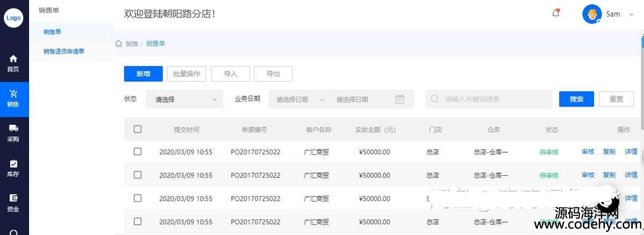Image resolution: width=644 pixels, height=235 pixels.
Task: Check the fourth order row checkbox
Action: click(x=138, y=221)
